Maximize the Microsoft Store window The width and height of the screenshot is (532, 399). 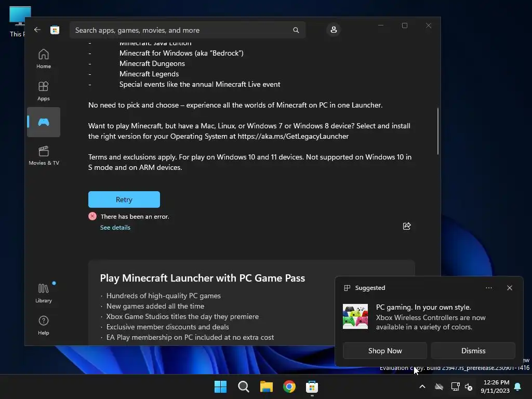[x=404, y=25]
